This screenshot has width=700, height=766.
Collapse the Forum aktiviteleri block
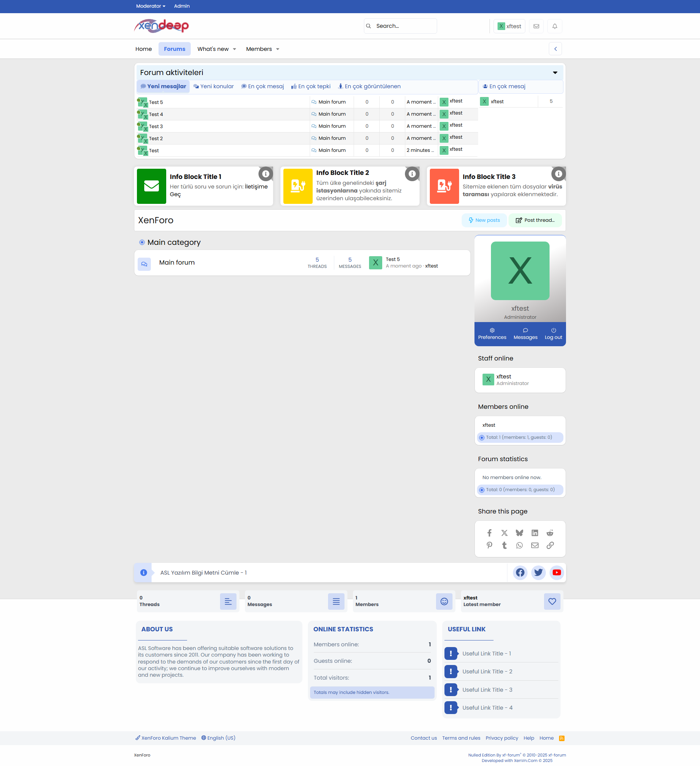[x=555, y=72]
